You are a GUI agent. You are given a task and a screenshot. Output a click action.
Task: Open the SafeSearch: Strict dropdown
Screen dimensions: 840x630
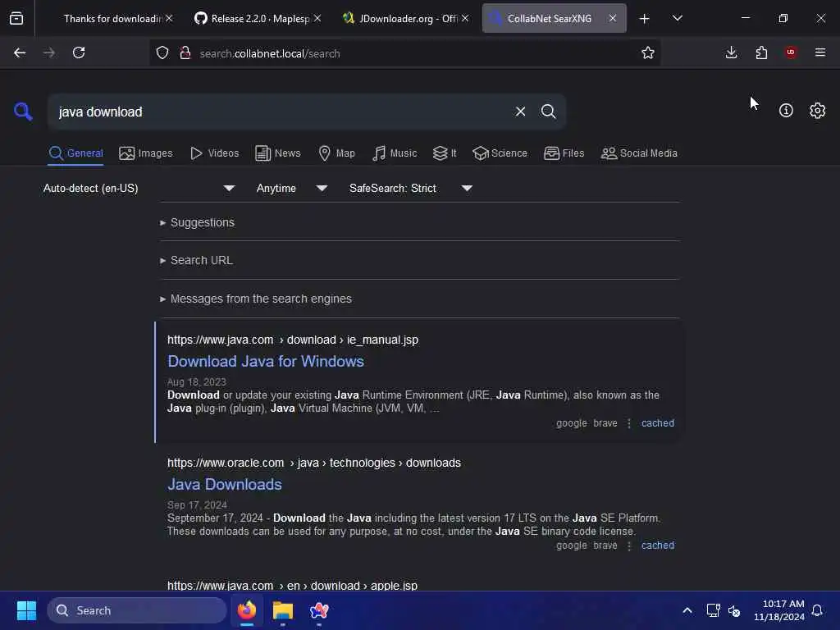coord(411,188)
